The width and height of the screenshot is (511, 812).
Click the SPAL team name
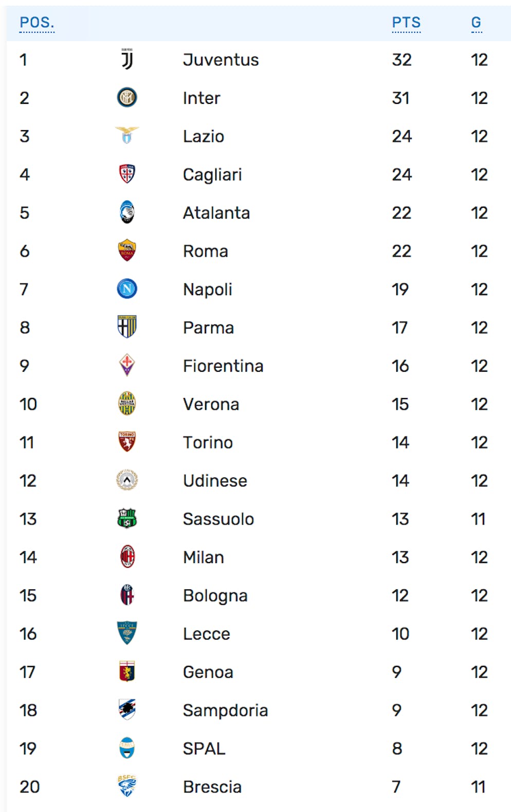pos(204,749)
